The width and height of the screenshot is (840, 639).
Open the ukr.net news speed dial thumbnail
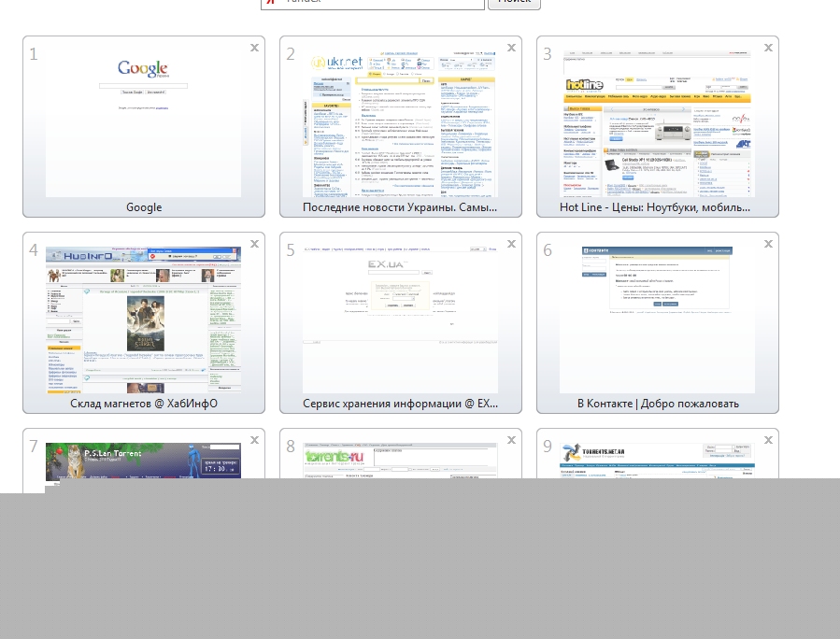point(400,123)
